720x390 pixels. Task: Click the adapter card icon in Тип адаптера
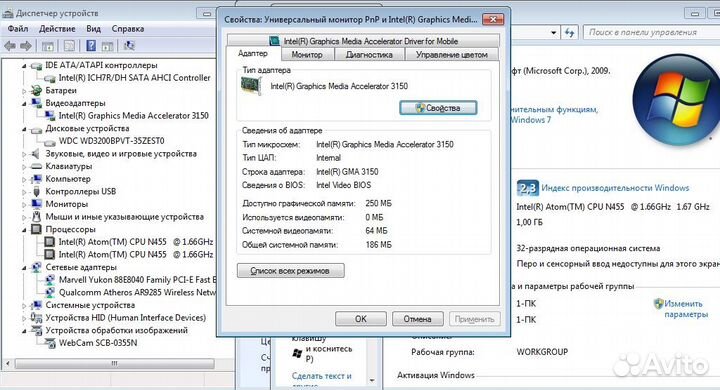[x=251, y=86]
